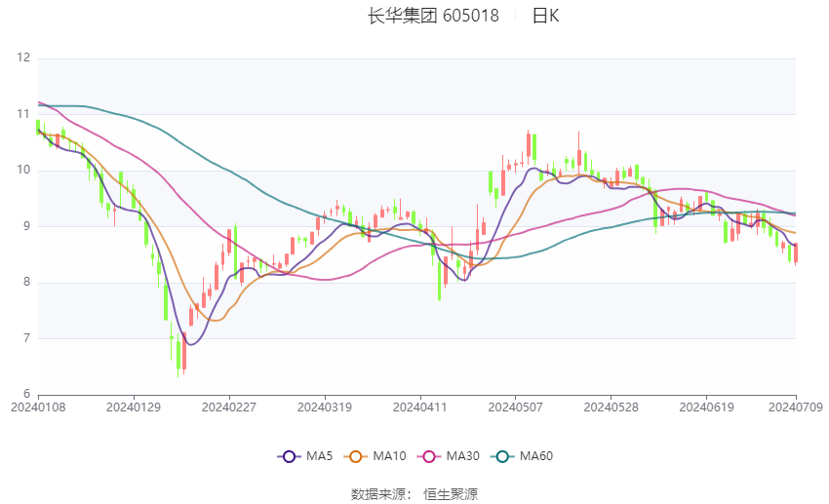The height and width of the screenshot is (504, 829).
Task: Click the MA30 pink circle legend marker
Action: tap(428, 455)
